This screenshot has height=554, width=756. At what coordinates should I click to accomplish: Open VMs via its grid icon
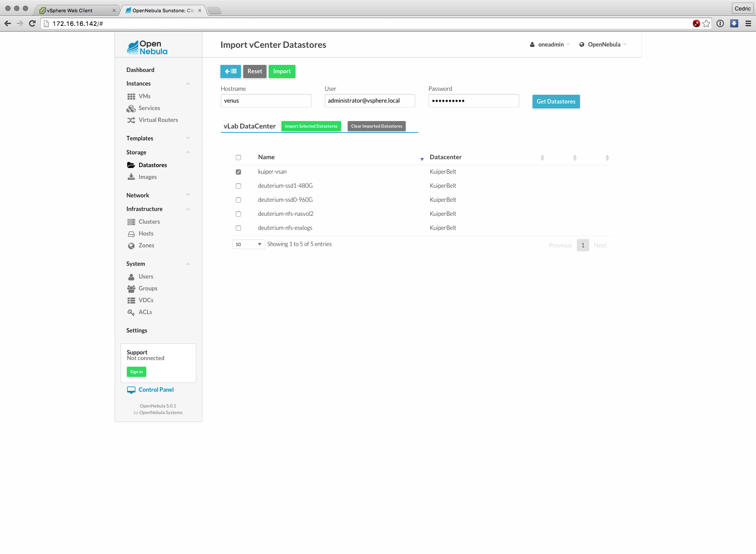pyautogui.click(x=131, y=97)
